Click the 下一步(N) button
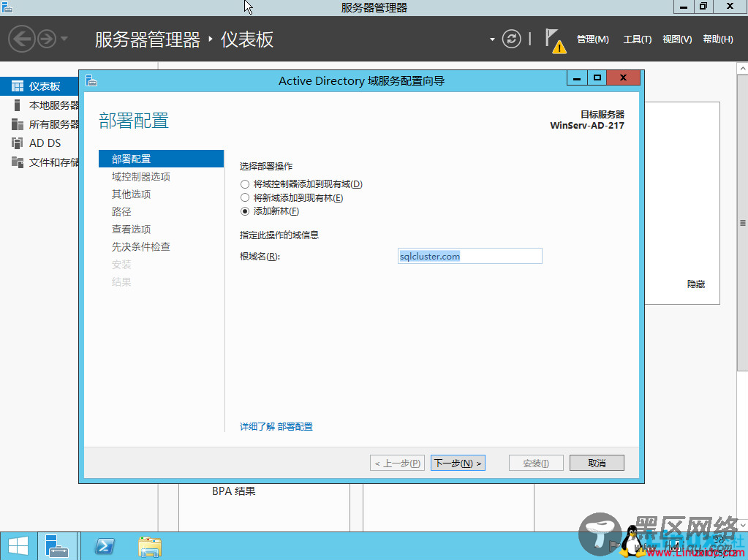The image size is (748, 560). pyautogui.click(x=458, y=463)
